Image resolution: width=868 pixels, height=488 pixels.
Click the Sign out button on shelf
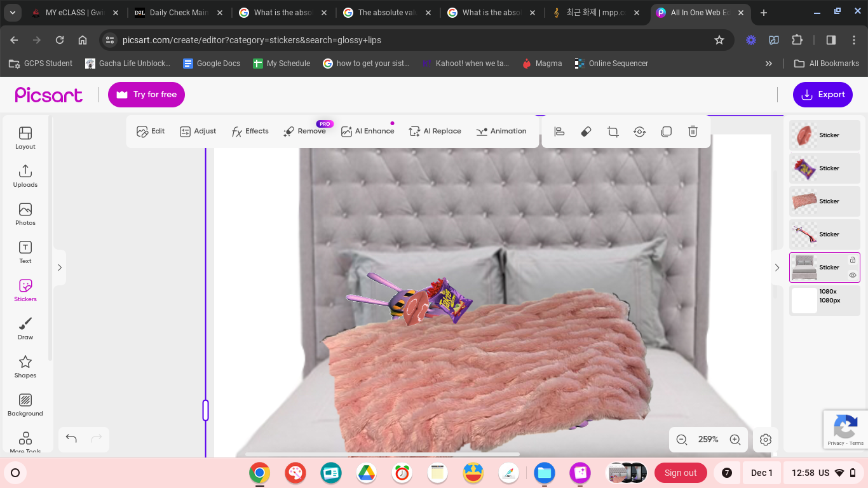pyautogui.click(x=681, y=473)
